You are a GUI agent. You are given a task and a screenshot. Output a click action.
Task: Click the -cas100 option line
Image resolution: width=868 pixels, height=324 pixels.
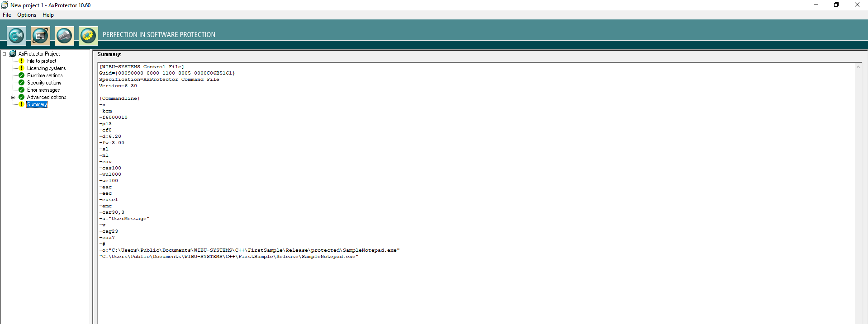tap(110, 168)
